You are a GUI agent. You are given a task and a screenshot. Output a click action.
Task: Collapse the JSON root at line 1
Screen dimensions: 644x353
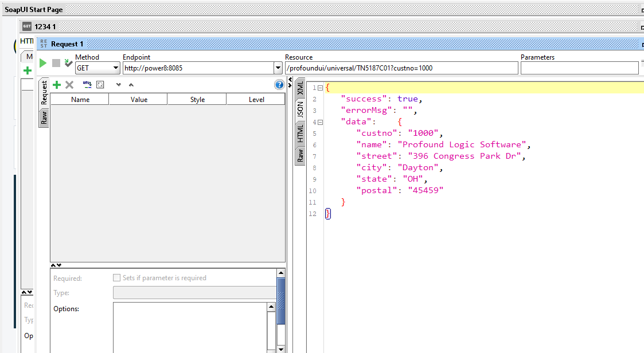tap(321, 88)
